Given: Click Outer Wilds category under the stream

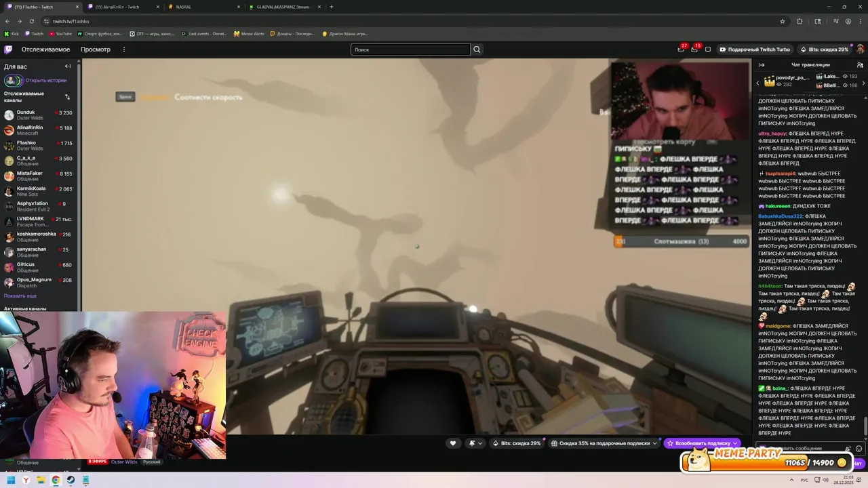Looking at the screenshot, I should tap(124, 462).
